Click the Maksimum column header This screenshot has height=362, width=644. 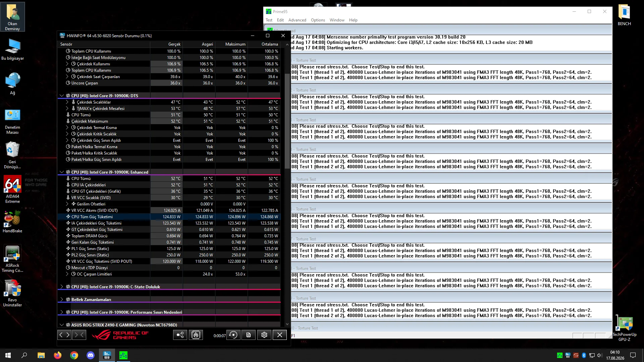point(231,44)
